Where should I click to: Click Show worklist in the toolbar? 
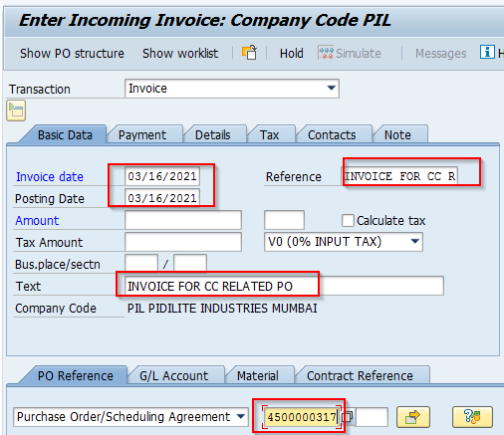[180, 54]
